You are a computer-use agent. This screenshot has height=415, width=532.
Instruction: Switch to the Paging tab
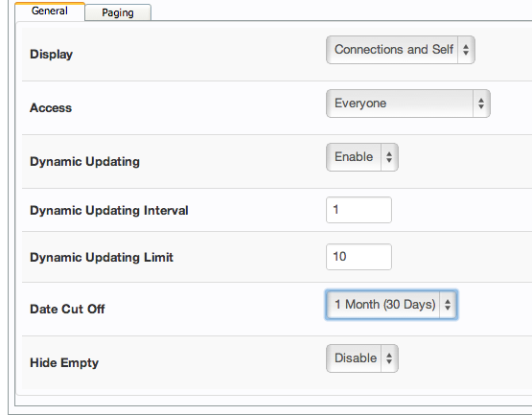[118, 12]
